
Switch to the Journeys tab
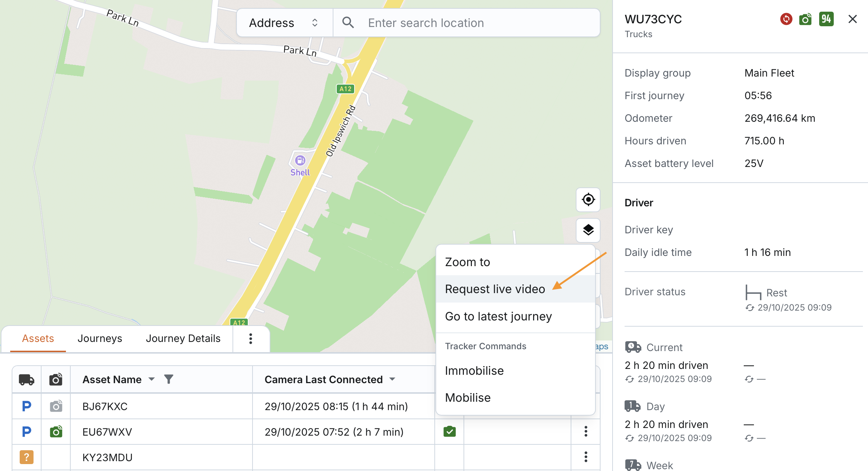tap(100, 339)
